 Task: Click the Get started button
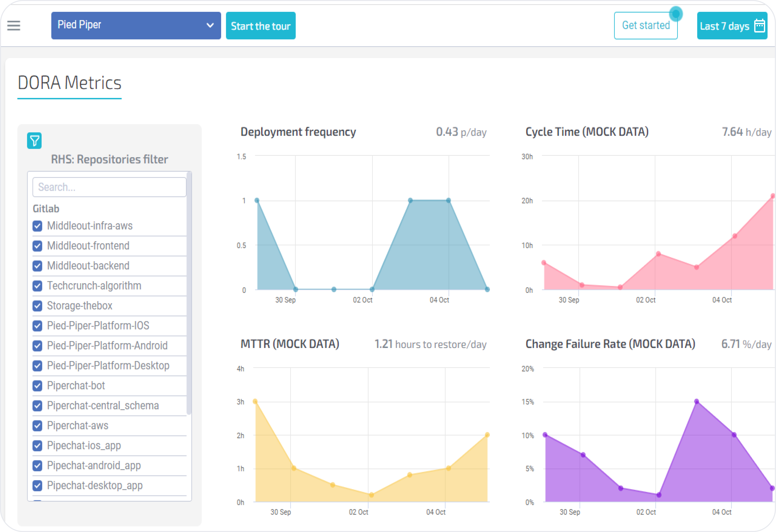click(x=646, y=25)
